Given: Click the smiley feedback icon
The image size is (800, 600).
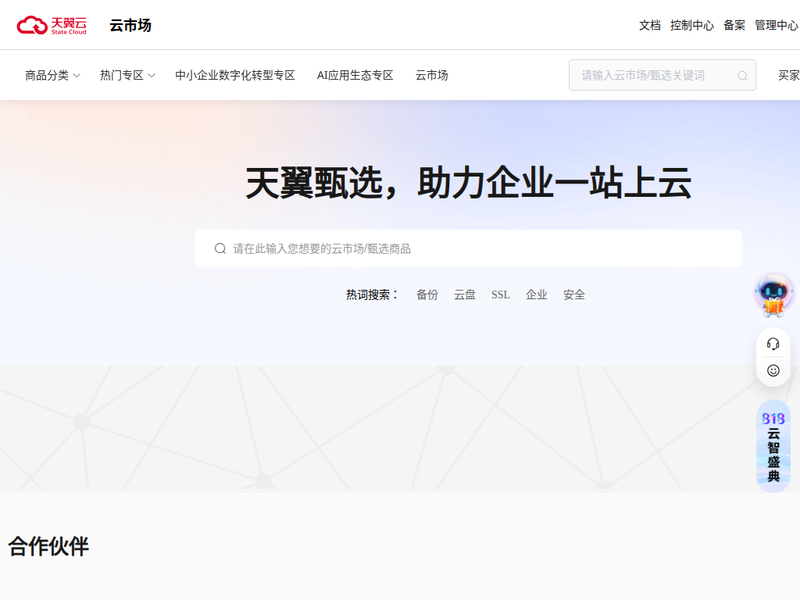Looking at the screenshot, I should (773, 370).
